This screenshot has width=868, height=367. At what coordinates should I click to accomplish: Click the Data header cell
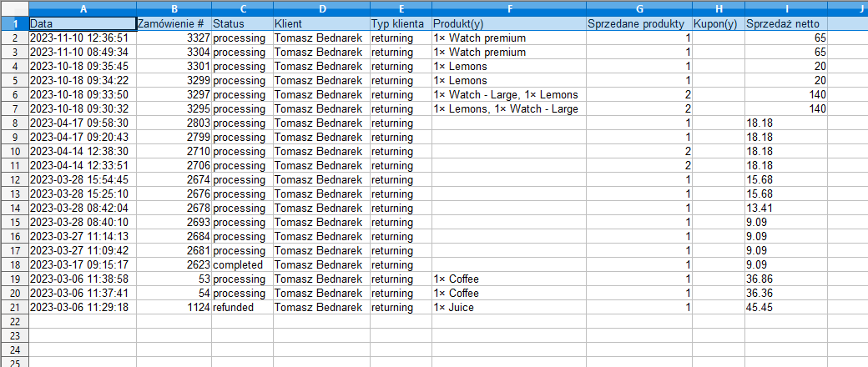83,24
